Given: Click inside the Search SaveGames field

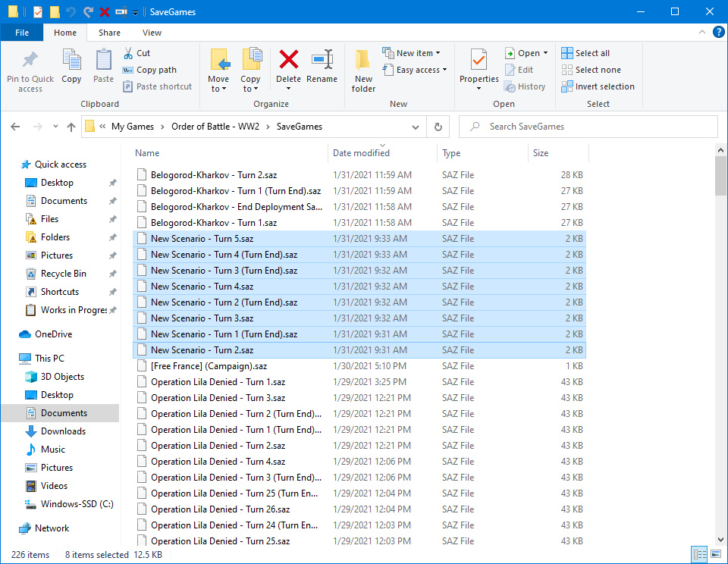Looking at the screenshot, I should click(588, 127).
